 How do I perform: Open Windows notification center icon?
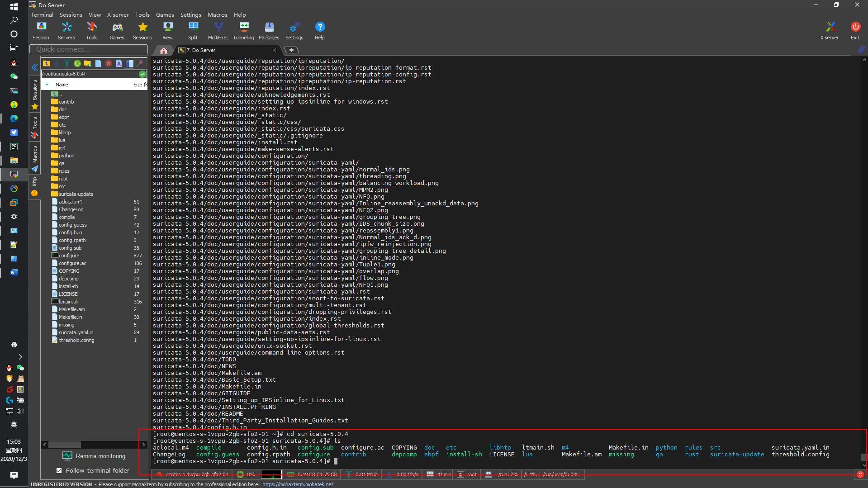14,475
